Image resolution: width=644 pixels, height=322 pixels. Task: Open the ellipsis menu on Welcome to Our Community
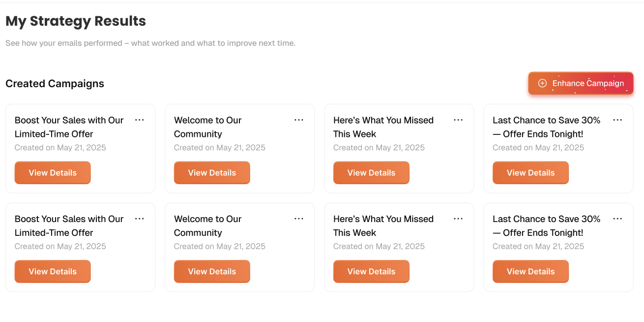tap(298, 120)
